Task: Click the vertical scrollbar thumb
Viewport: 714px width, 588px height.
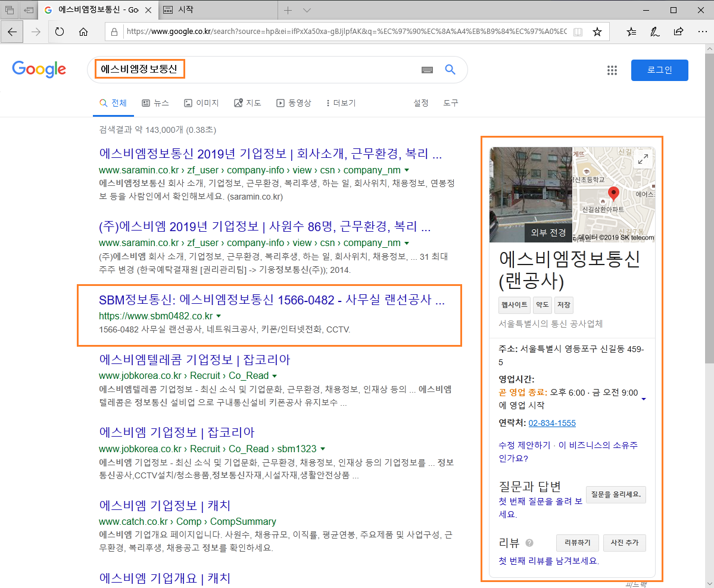Action: [x=709, y=209]
